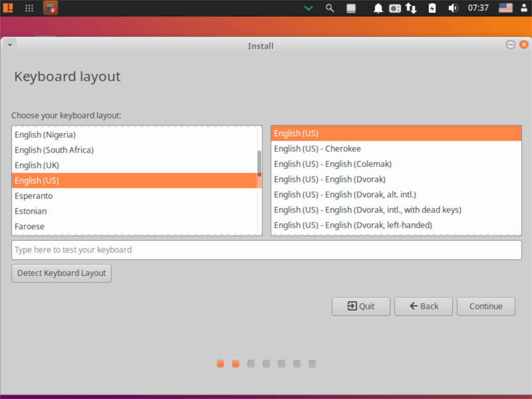Image resolution: width=532 pixels, height=399 pixels.
Task: Open the network up-down arrows indicator
Action: [411, 8]
